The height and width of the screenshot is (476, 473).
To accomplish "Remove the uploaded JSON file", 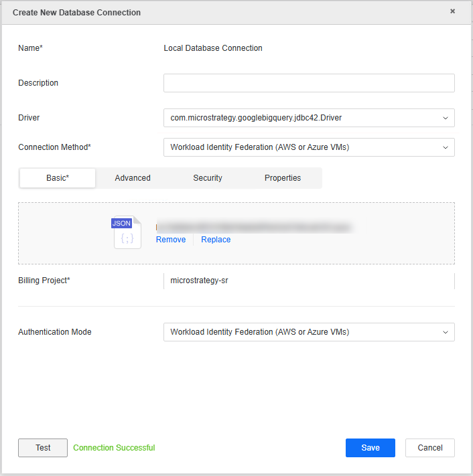I will 171,240.
